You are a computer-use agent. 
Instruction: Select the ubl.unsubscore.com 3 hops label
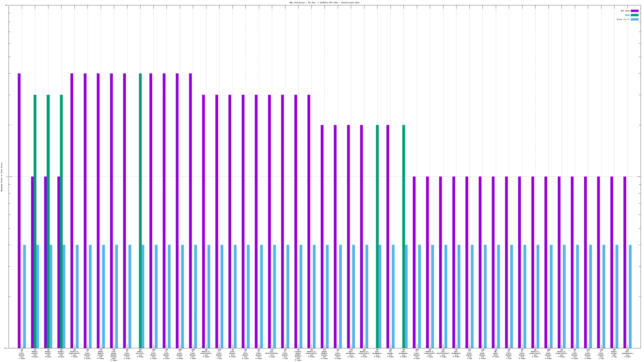(627, 353)
